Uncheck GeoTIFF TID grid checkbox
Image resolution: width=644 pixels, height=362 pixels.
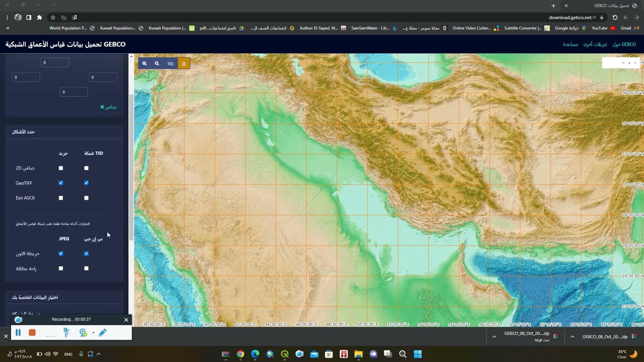(86, 183)
